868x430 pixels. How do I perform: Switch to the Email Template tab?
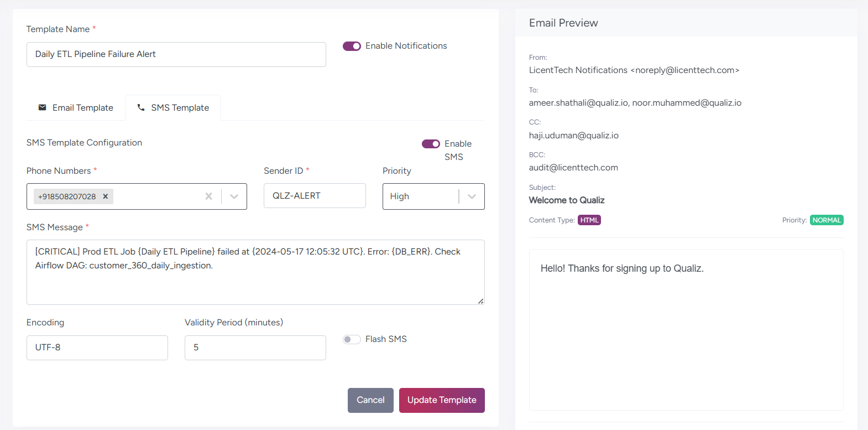click(76, 107)
